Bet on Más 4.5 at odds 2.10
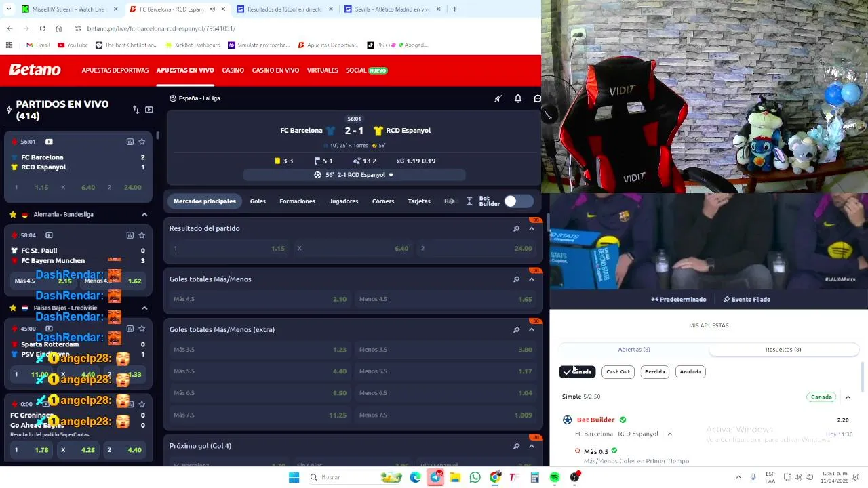Screen dimensions: 868x488 click(x=260, y=299)
